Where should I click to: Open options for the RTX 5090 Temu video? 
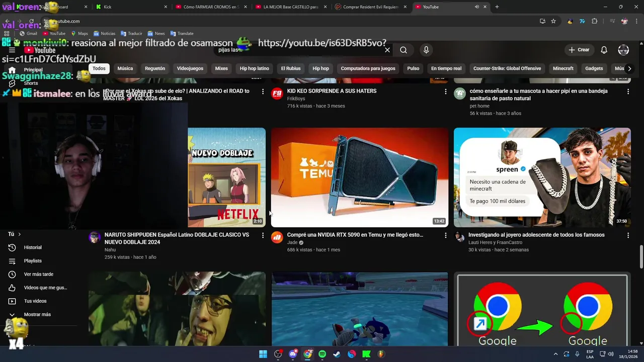click(x=445, y=235)
